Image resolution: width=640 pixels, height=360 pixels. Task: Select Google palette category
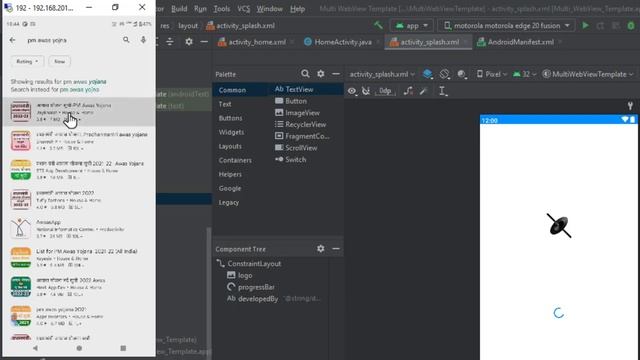coord(229,189)
